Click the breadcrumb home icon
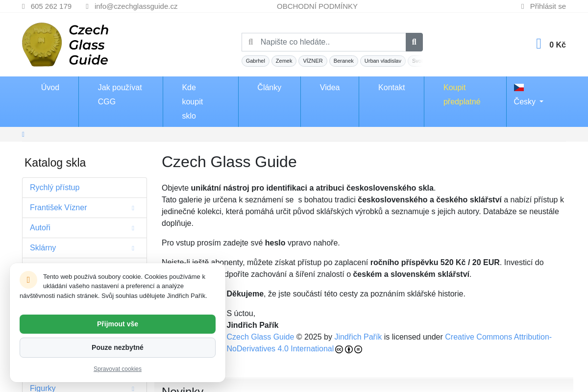The image size is (588, 392). pyautogui.click(x=23, y=134)
